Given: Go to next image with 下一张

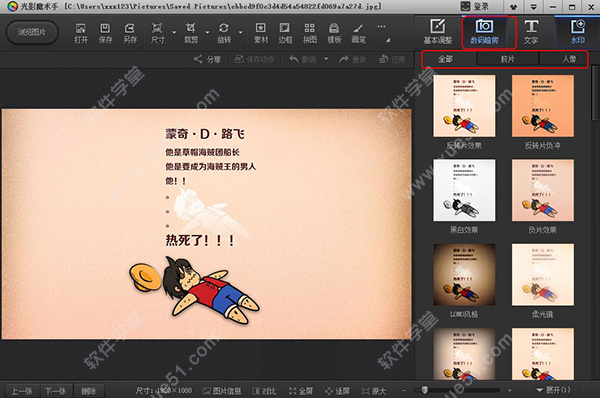Looking at the screenshot, I should [56, 391].
